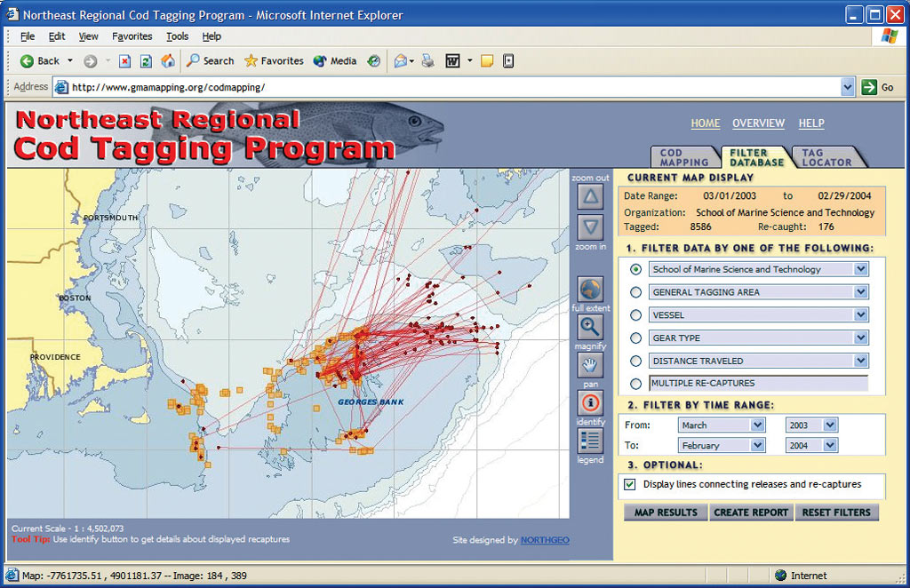Click the yellow Discuss note icon
Screen dimensions: 910x588
click(x=487, y=61)
